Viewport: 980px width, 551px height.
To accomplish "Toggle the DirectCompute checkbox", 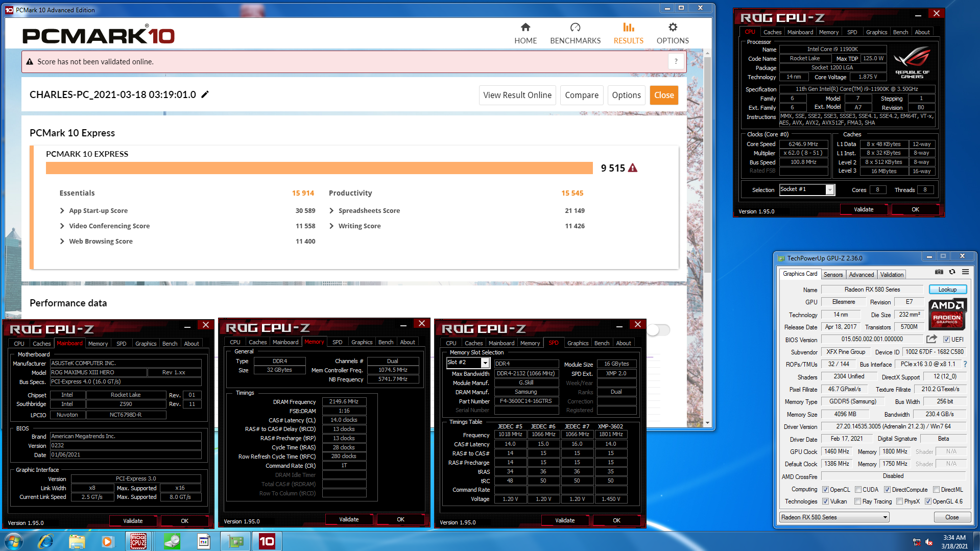I will point(887,490).
